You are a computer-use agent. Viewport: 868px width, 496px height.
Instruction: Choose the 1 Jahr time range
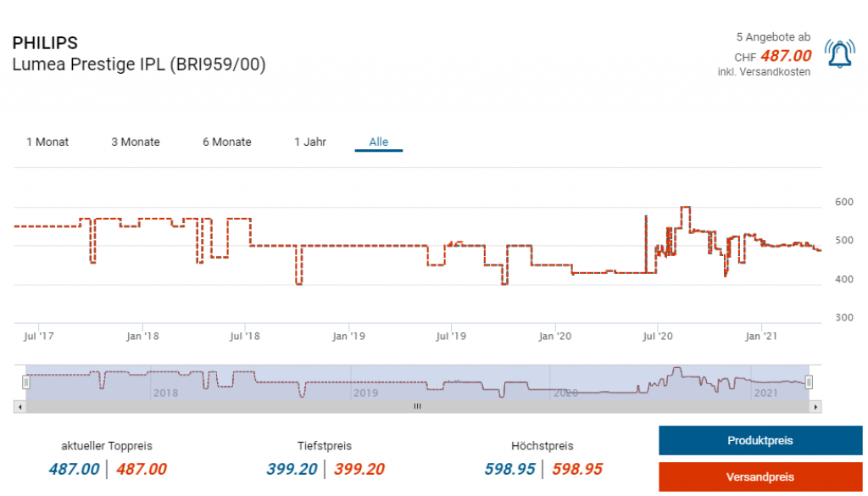pos(310,142)
